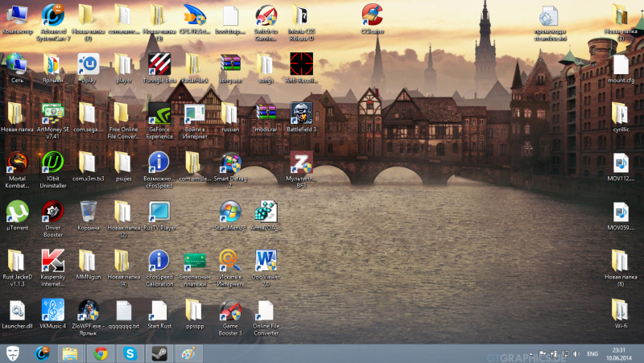
Task: Open the MOV059 video file
Action: (621, 212)
